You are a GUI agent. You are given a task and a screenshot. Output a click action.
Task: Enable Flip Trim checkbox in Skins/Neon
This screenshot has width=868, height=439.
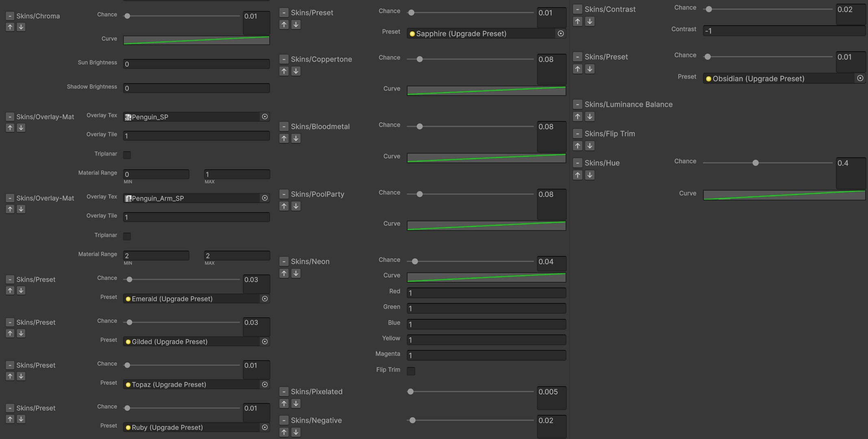(411, 371)
